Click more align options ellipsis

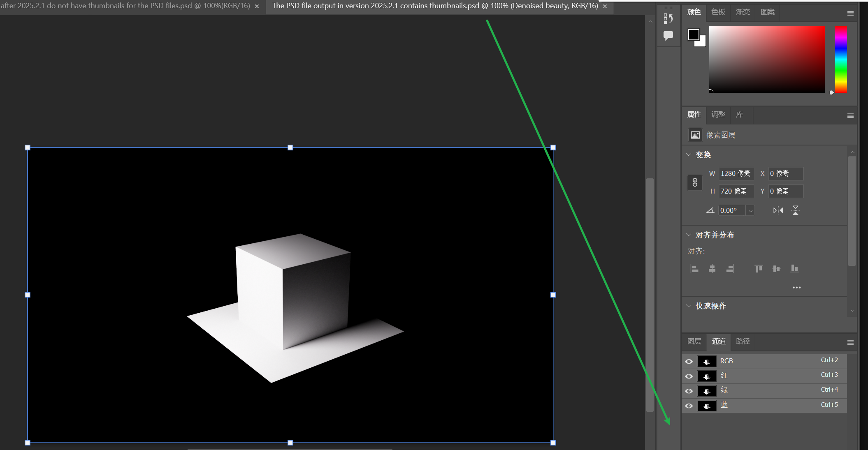796,288
